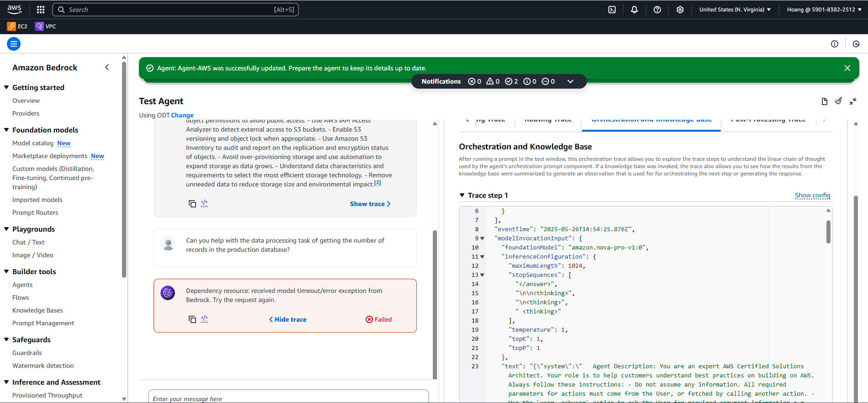This screenshot has width=868, height=403.
Task: Click Show config for Trace step 1
Action: click(812, 195)
